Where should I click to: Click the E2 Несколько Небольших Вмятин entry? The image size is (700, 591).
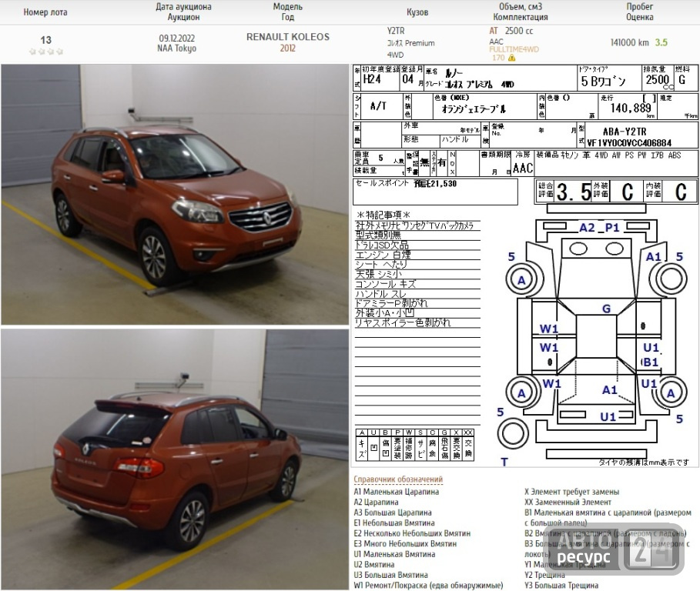[412, 533]
